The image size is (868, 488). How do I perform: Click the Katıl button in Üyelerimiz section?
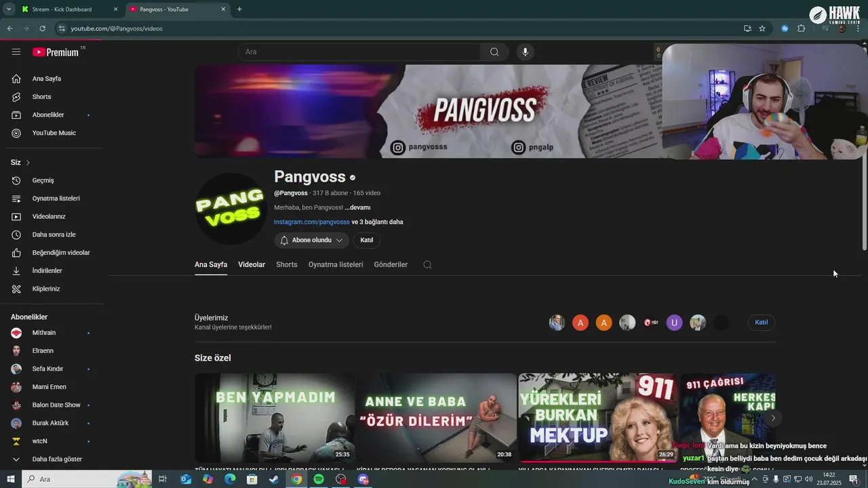click(x=761, y=323)
